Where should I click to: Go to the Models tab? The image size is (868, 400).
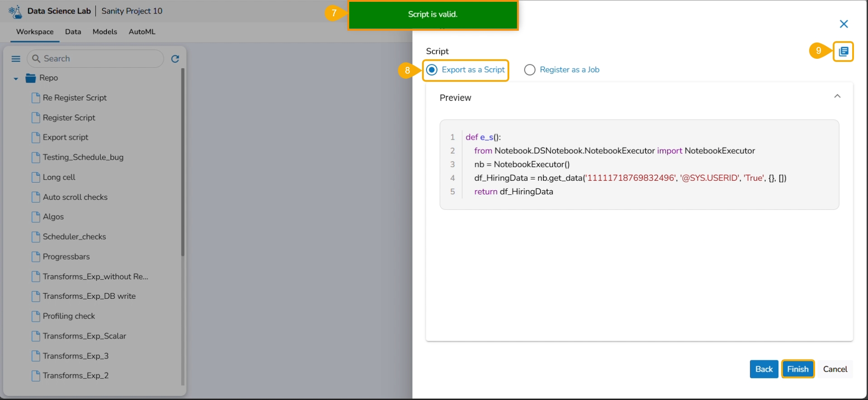pyautogui.click(x=104, y=32)
